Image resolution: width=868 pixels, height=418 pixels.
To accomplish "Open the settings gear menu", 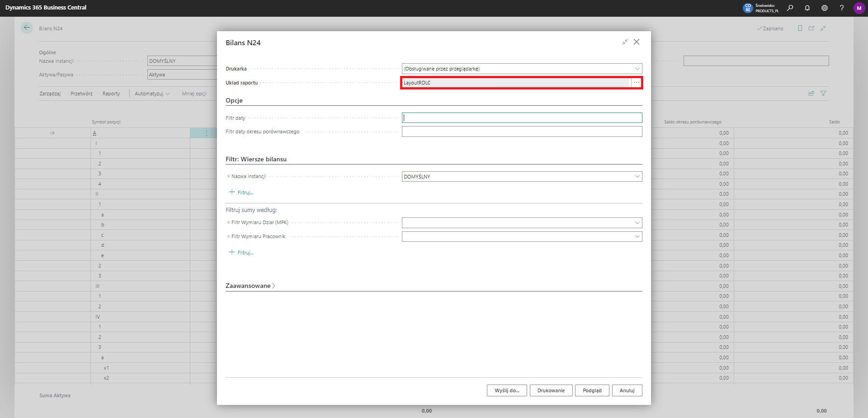I will pos(824,8).
